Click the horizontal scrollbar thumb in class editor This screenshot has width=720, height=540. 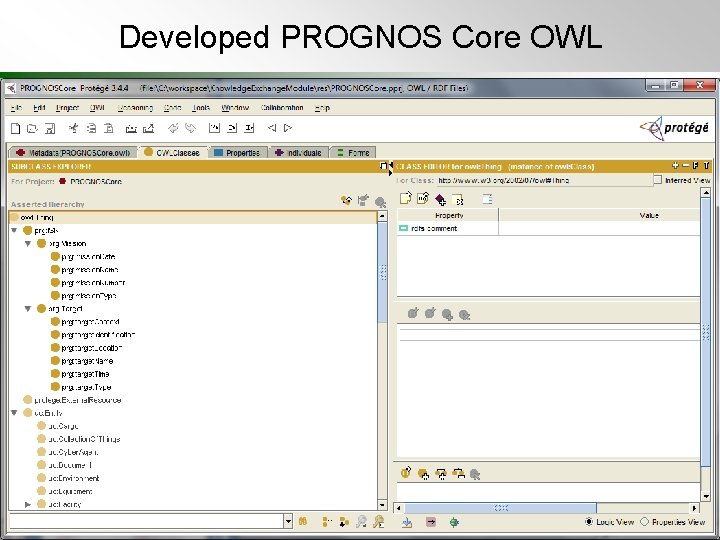tap(501, 508)
